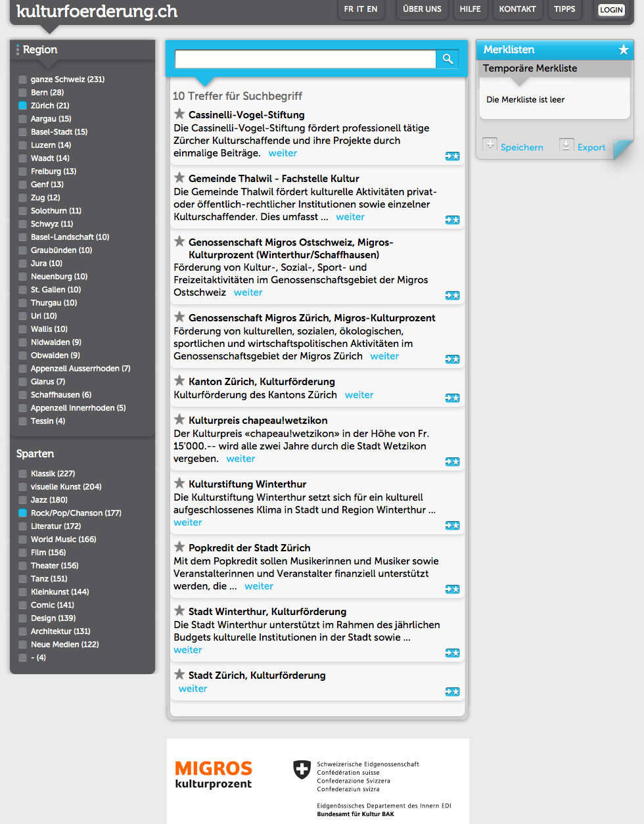Add Popkredit der Stadt Zürich via arrow-star icon
This screenshot has height=824, width=644.
coord(452,589)
